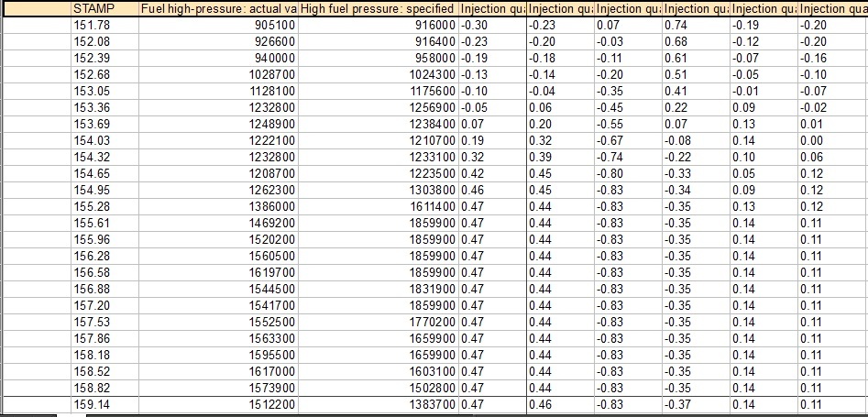Select the injection cell showing -0.55

(x=627, y=124)
